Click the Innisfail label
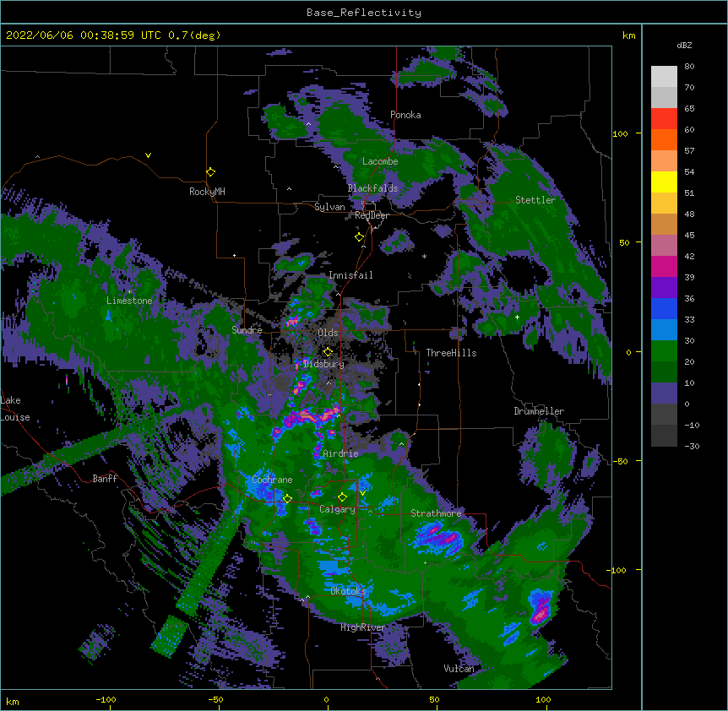This screenshot has width=728, height=711. (350, 275)
